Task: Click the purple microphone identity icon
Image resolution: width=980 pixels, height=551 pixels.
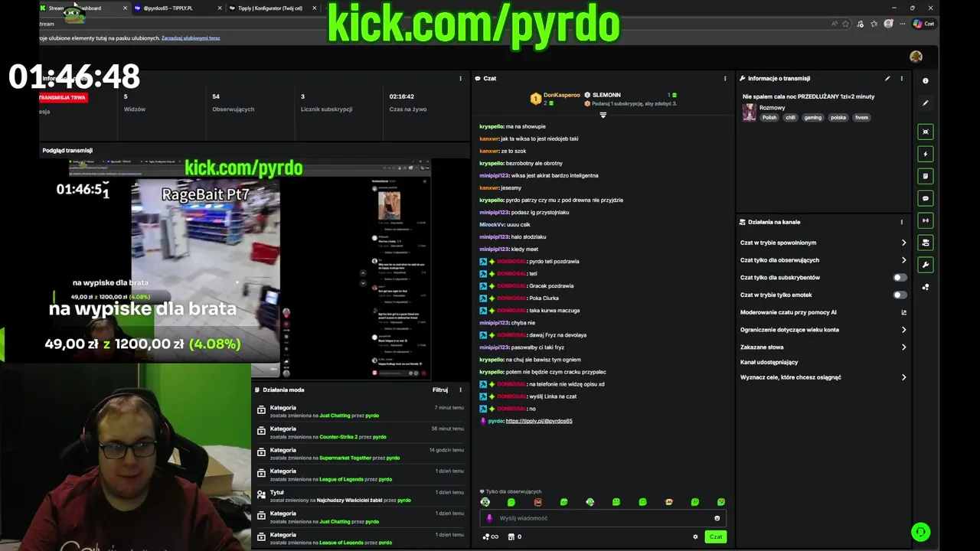Action: click(489, 518)
